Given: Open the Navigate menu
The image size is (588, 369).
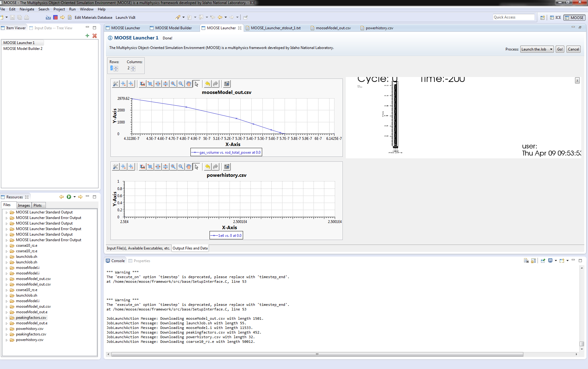Looking at the screenshot, I should [x=27, y=9].
